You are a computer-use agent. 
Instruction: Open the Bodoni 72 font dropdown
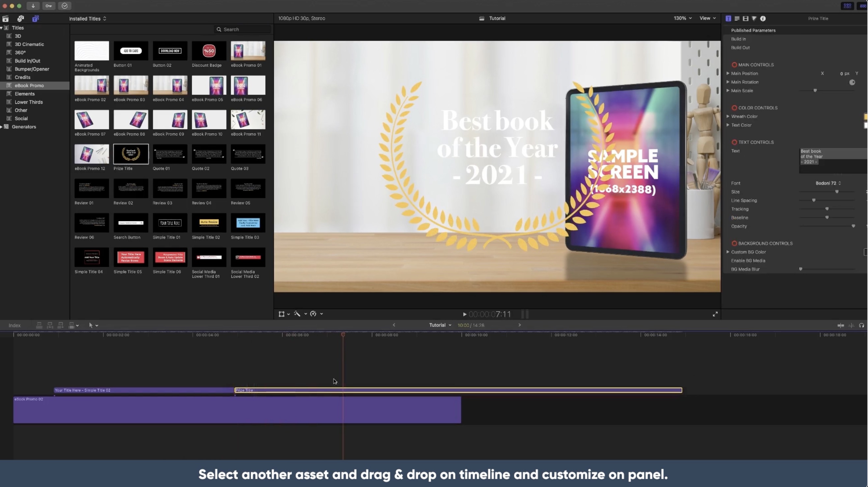pos(828,183)
